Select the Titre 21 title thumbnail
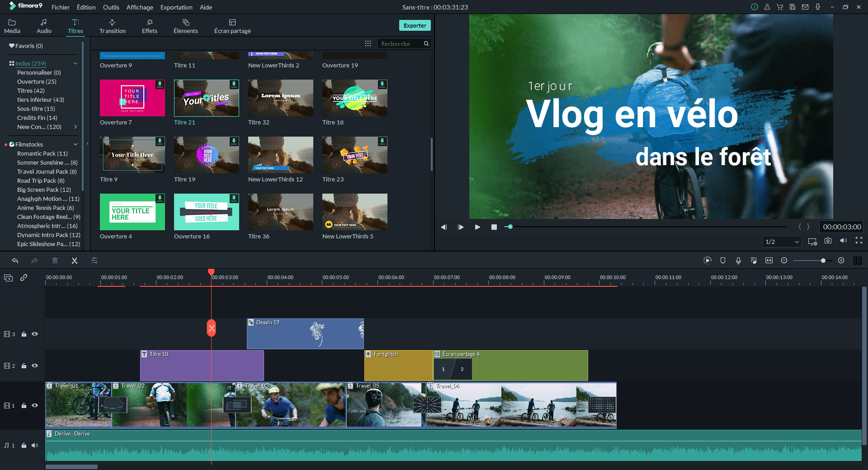This screenshot has width=868, height=470. (x=206, y=98)
